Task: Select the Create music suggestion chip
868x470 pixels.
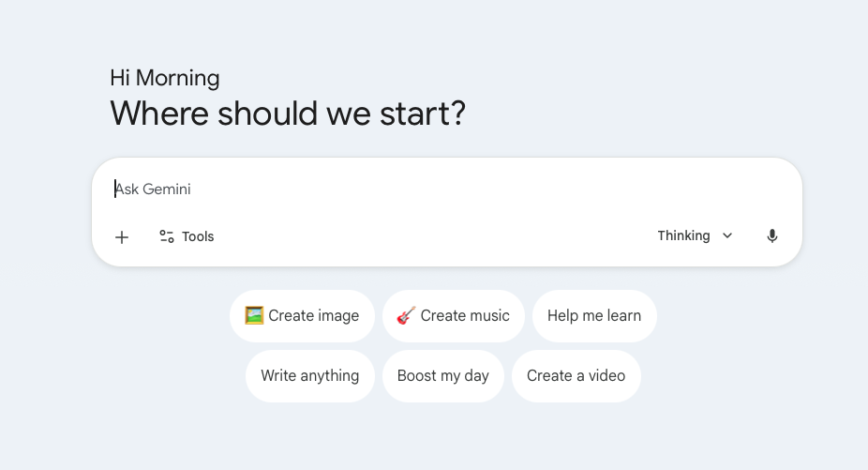Action: pos(454,316)
